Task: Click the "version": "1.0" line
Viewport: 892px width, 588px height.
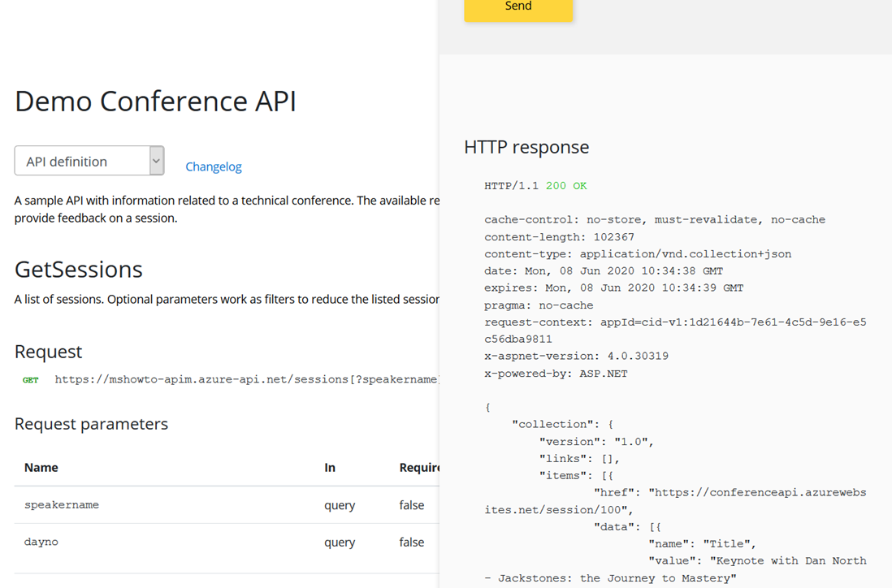Action: coord(597,442)
